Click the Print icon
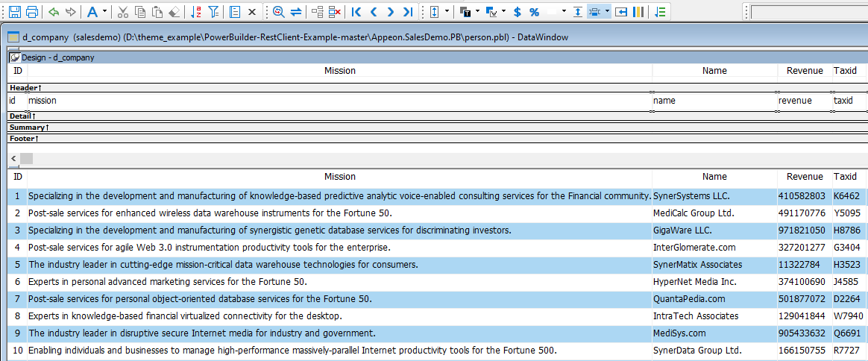Screen dimensions: 868x361 click(x=32, y=12)
